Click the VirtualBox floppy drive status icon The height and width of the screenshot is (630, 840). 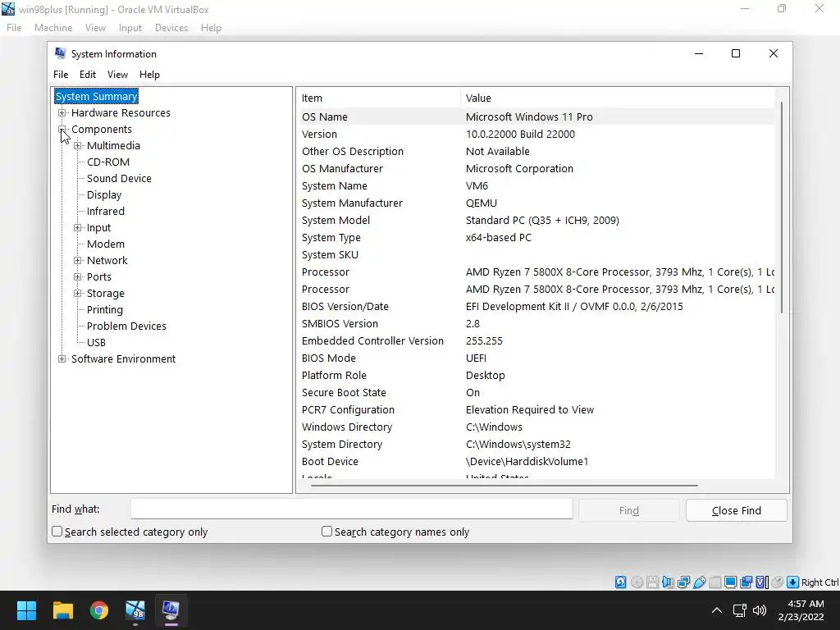click(x=652, y=582)
